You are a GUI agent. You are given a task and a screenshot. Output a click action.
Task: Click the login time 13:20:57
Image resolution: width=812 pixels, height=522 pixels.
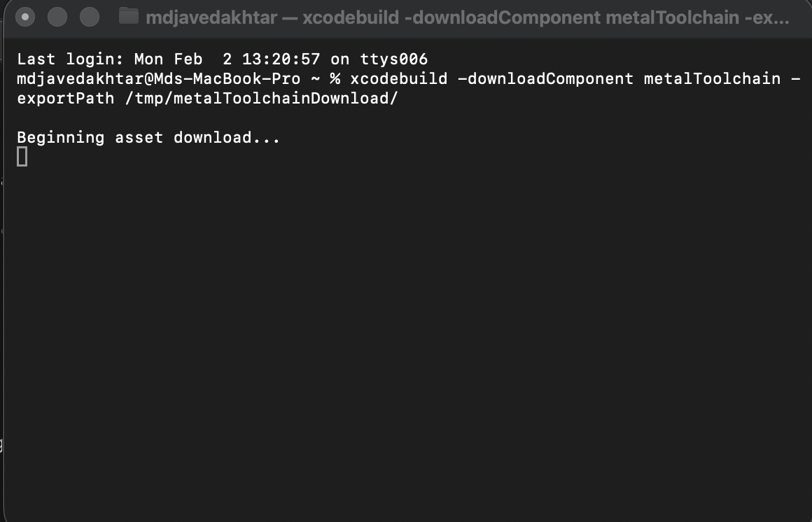pos(280,59)
